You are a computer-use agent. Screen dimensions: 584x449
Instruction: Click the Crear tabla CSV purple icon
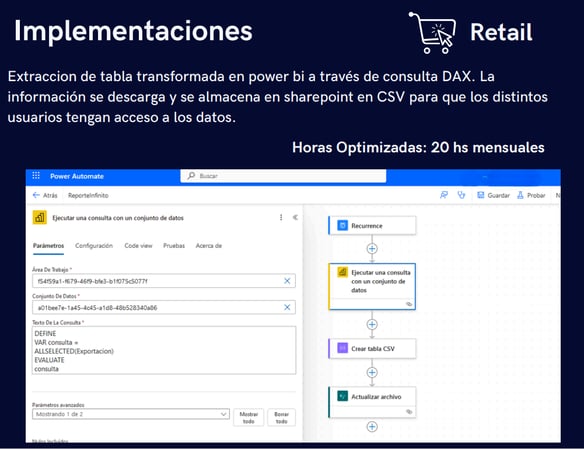tap(342, 348)
